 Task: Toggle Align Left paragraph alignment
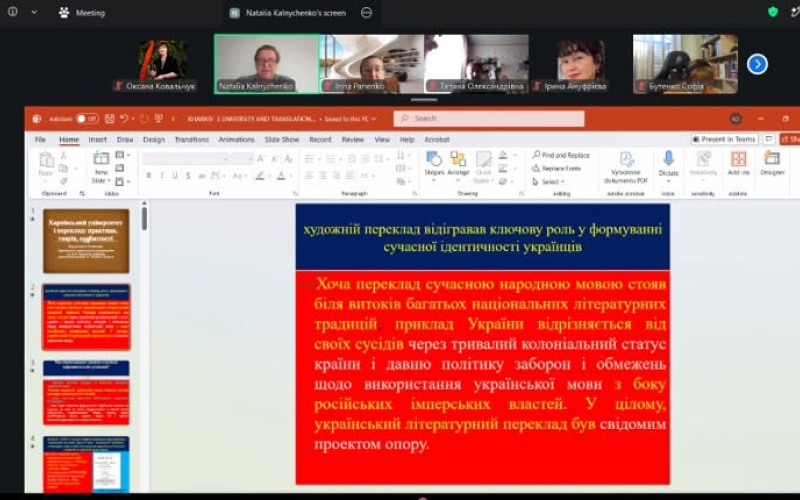click(x=309, y=176)
